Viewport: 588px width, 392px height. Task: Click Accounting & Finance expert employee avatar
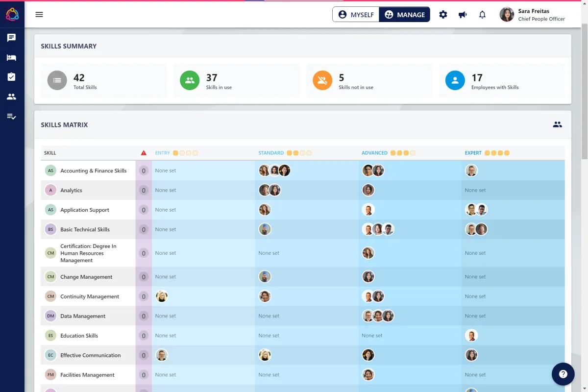pyautogui.click(x=471, y=171)
